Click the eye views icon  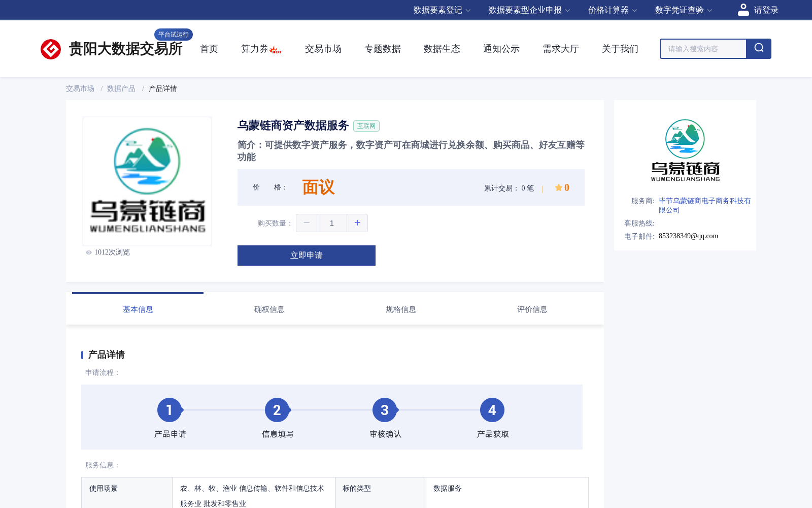point(89,252)
